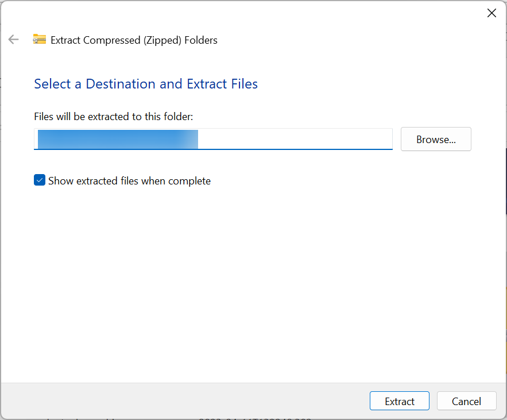Click the Extract Compressed (Zipped) Folders title
Viewport: 507px width, 420px height.
[133, 40]
